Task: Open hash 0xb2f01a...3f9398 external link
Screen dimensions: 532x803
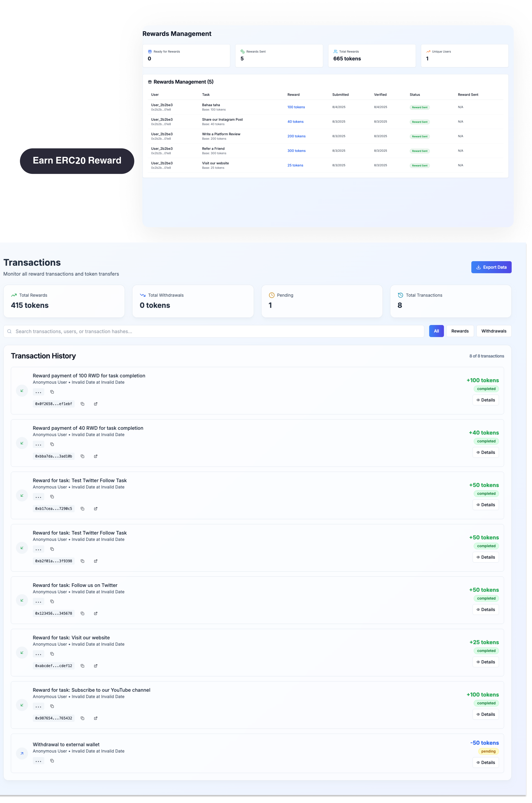Action: click(96, 561)
